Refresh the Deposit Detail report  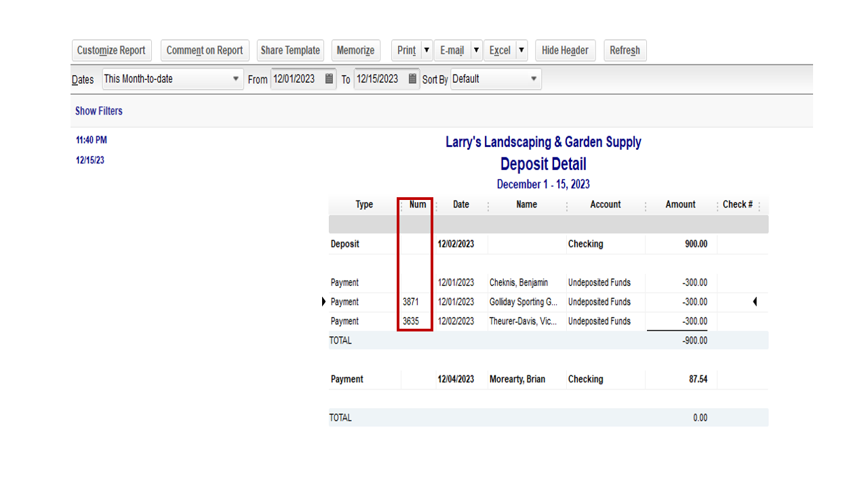click(x=625, y=49)
